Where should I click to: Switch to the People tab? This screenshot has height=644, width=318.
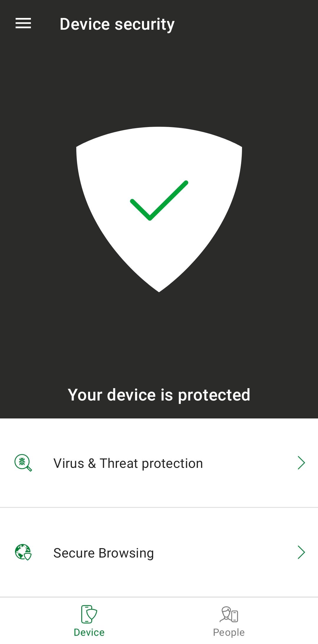point(229,620)
